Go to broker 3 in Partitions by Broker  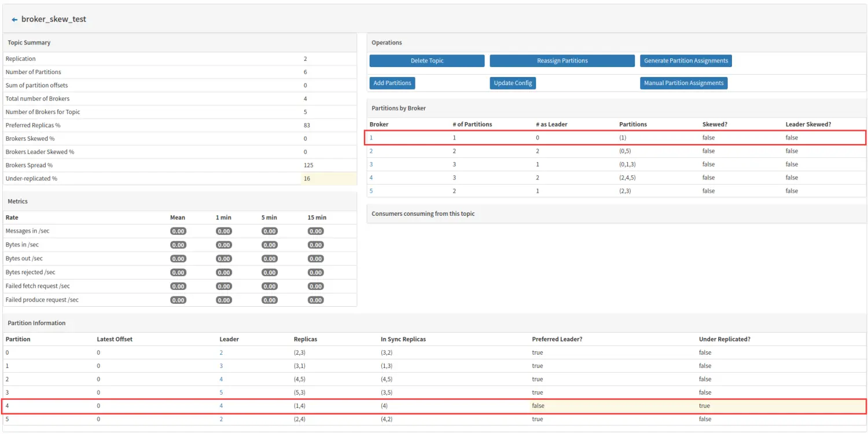point(372,164)
